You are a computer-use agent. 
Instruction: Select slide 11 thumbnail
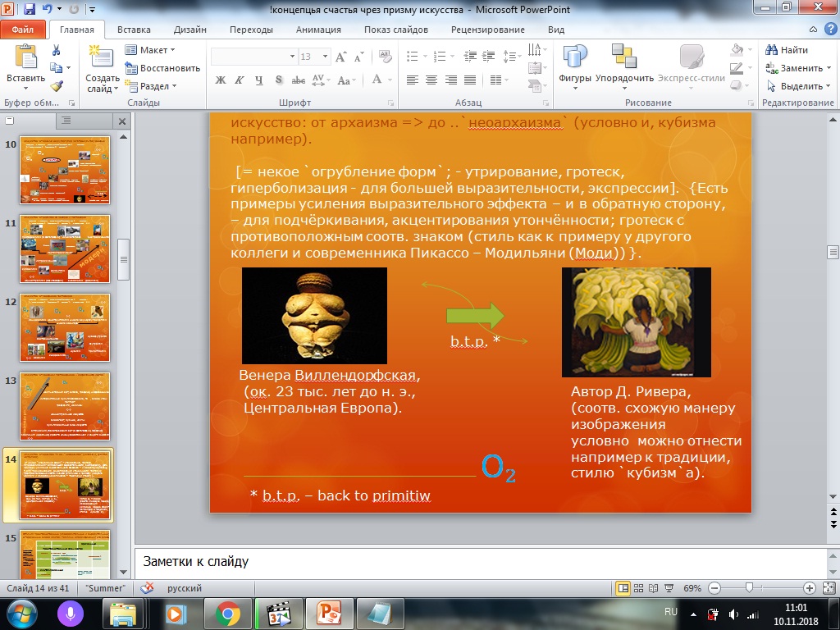pos(65,249)
